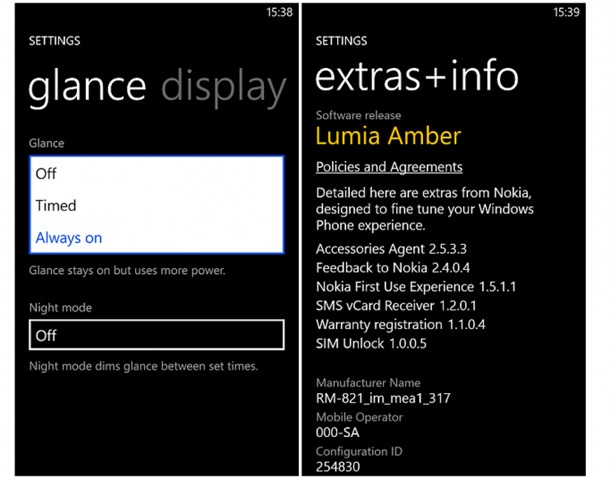Tap the 'extras+info' page title
The width and height of the screenshot is (610, 479).
click(417, 76)
